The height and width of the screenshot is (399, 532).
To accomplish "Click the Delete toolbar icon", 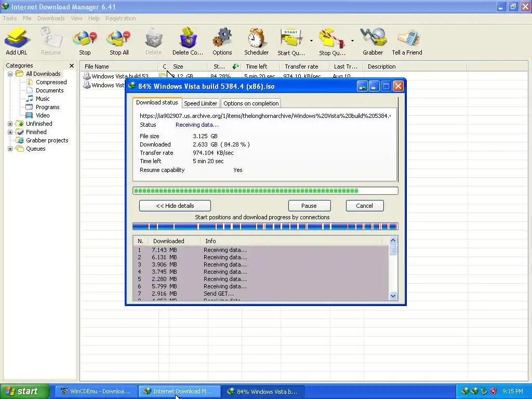I will click(153, 42).
